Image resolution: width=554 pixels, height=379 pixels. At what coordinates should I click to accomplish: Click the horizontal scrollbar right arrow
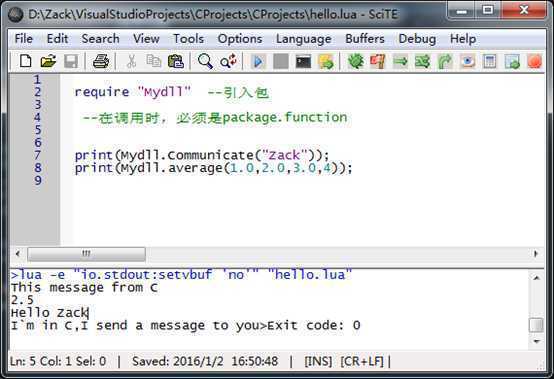pos(536,254)
